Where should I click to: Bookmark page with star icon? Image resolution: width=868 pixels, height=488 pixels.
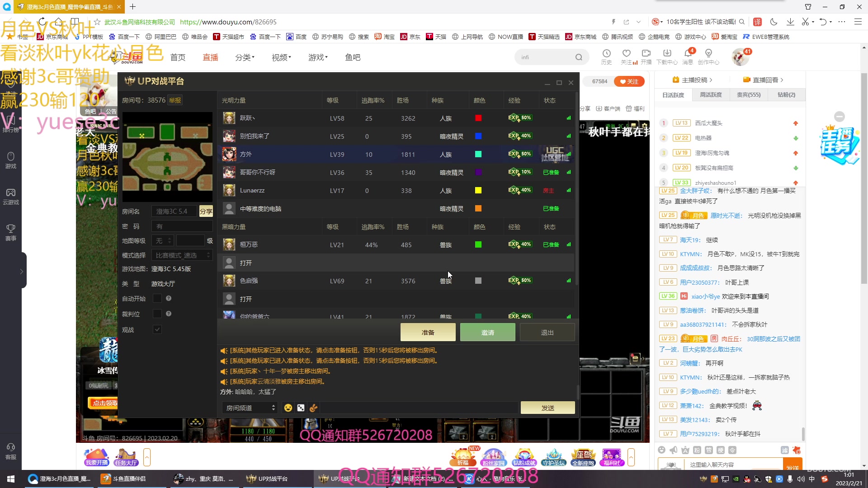tap(97, 22)
